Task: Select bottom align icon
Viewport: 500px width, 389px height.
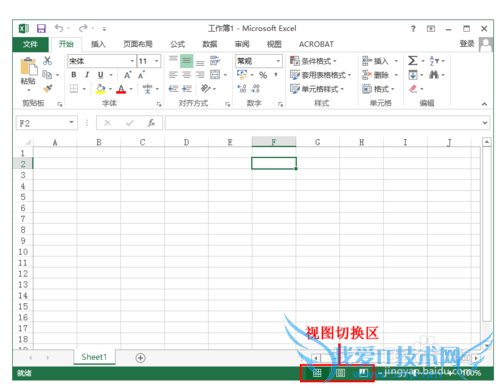Action: 200,62
